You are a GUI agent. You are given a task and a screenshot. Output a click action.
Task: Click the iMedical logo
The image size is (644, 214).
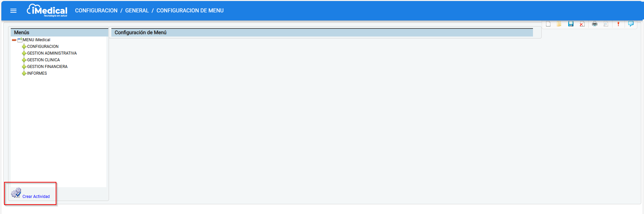[x=47, y=10]
